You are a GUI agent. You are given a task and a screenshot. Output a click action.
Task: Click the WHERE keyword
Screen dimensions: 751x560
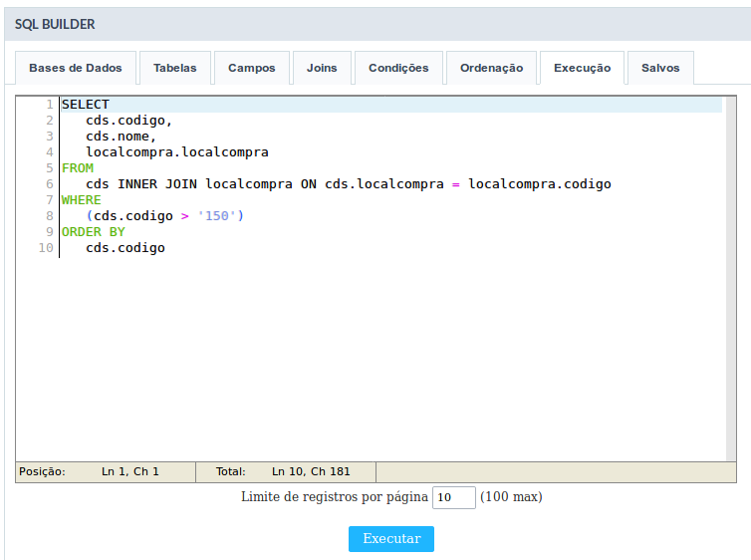coord(82,199)
